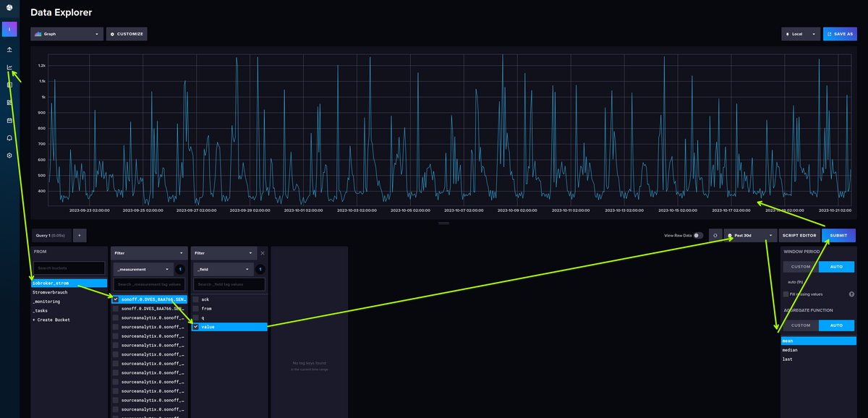This screenshot has width=868, height=418.
Task: Open help question mark for fill values
Action: click(851, 294)
